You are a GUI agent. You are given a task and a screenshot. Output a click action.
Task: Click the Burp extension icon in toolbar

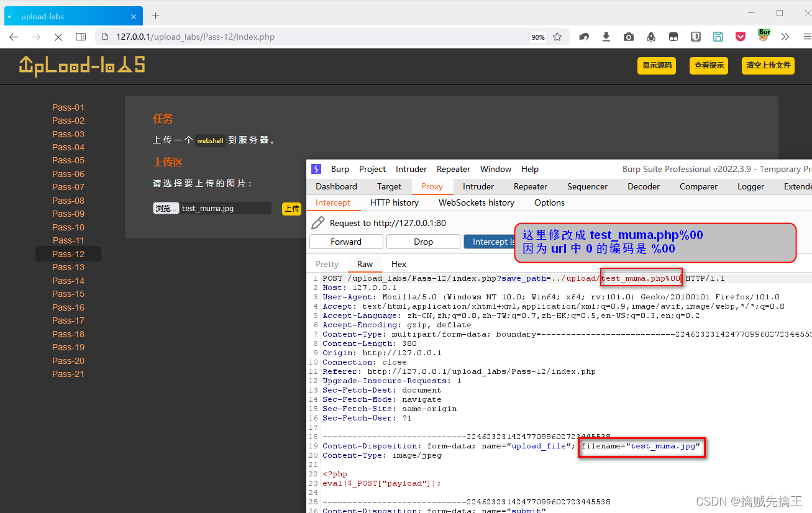(764, 35)
